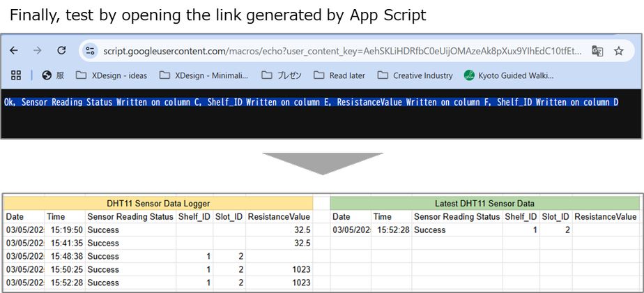644x293 pixels.
Task: Select Shelf_ID value 1 in latest data table
Action: coord(521,230)
